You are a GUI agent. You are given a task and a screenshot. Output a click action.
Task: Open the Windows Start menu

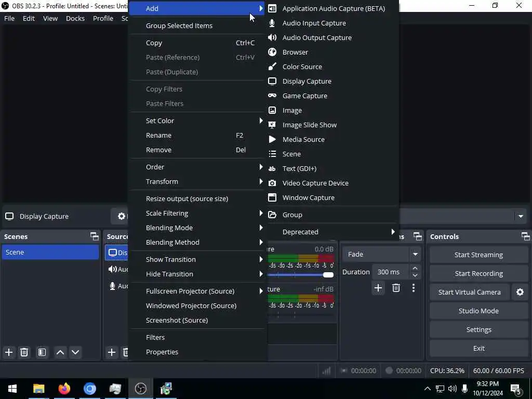pyautogui.click(x=12, y=389)
